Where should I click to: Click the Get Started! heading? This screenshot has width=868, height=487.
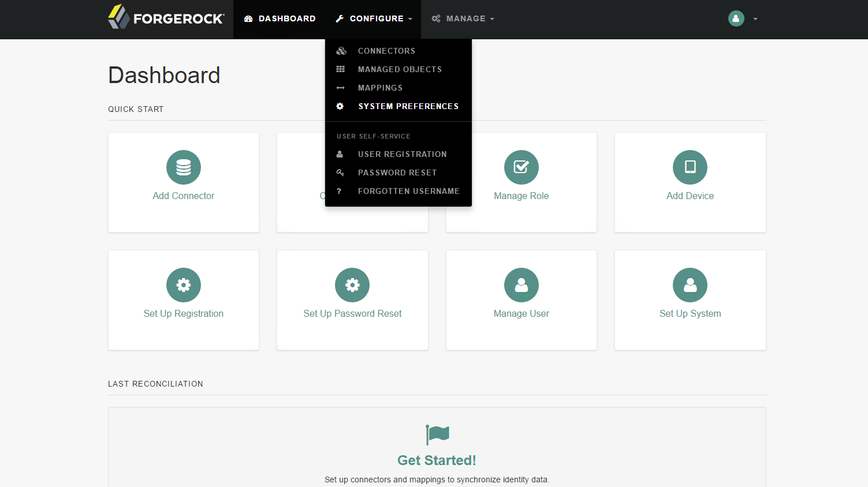(x=437, y=460)
